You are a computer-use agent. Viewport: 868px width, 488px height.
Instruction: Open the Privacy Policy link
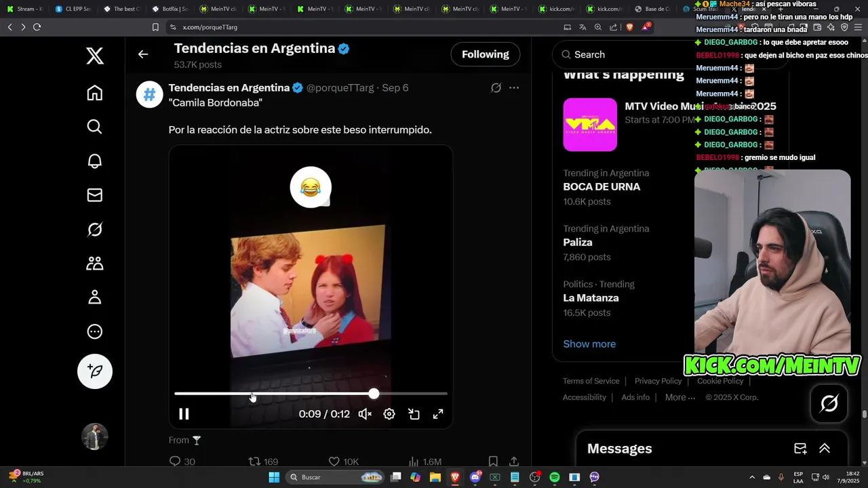pos(658,381)
